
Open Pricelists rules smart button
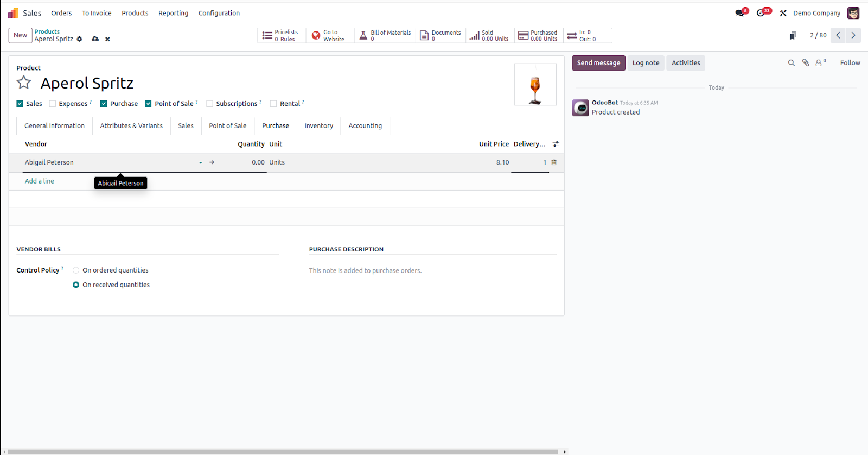pyautogui.click(x=282, y=35)
